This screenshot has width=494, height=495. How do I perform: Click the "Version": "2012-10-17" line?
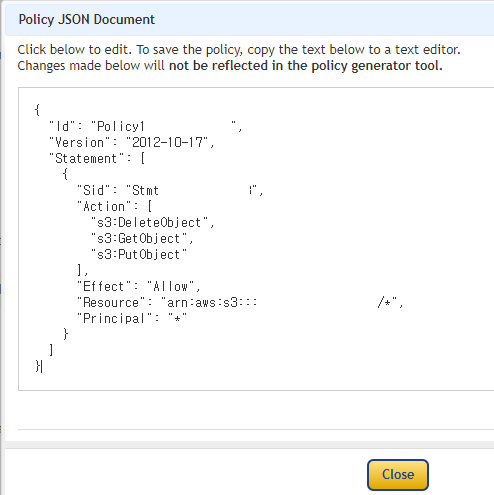click(x=132, y=143)
